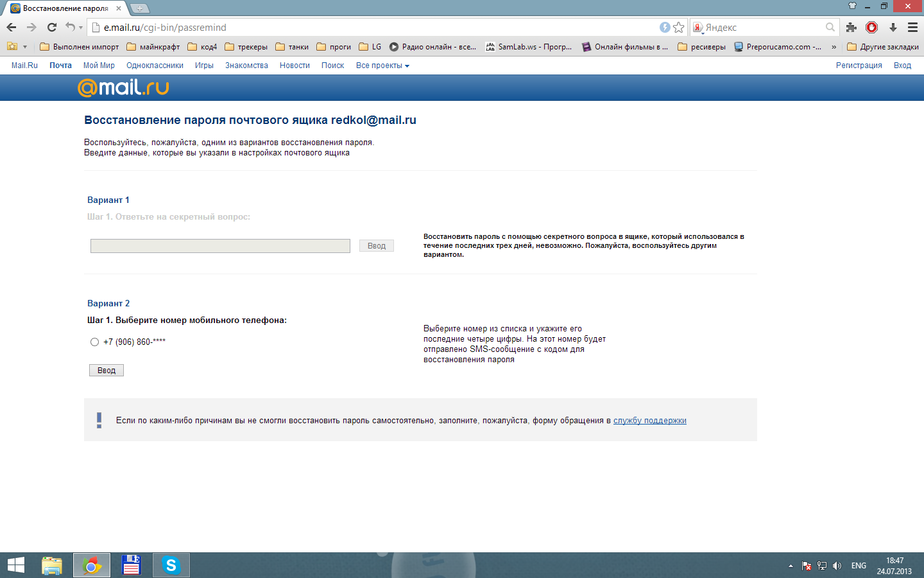Click the network icon in system tray
Image resolution: width=924 pixels, height=578 pixels.
pyautogui.click(x=822, y=566)
